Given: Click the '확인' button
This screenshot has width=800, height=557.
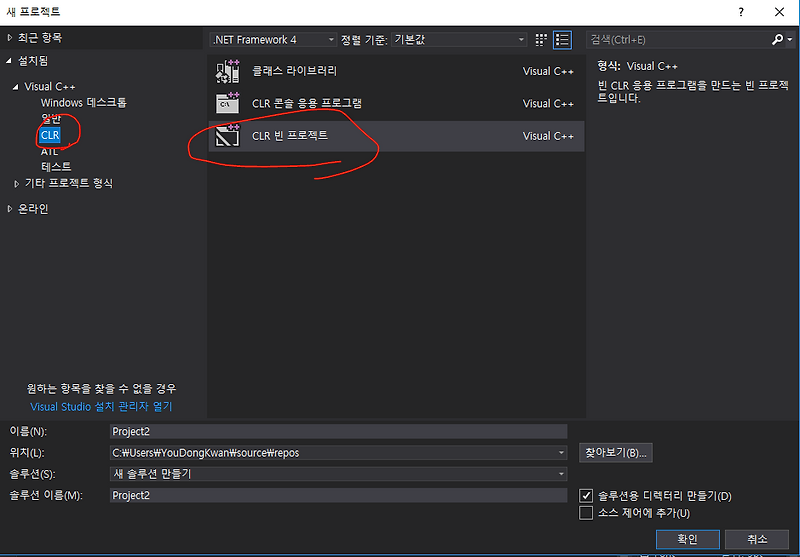Looking at the screenshot, I should pos(687,539).
